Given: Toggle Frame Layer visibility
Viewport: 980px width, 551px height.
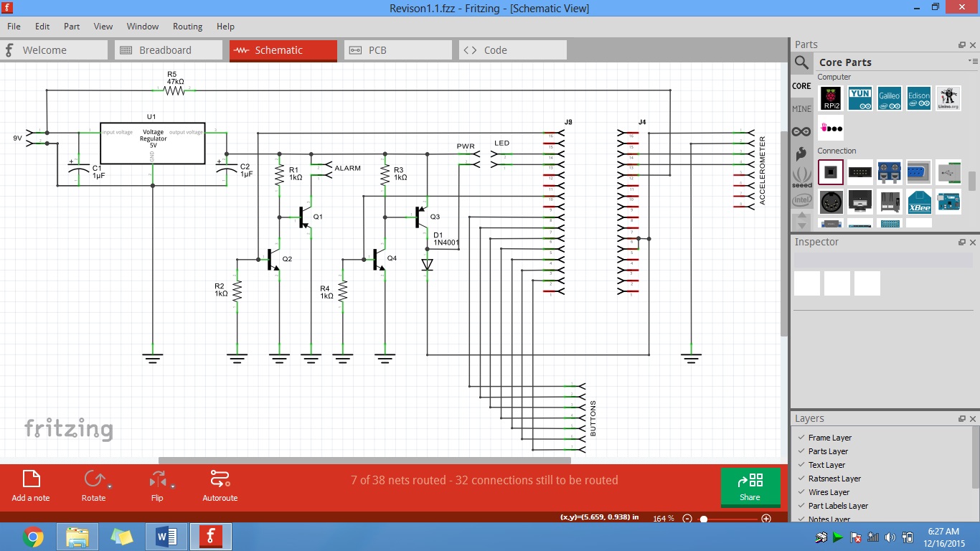Looking at the screenshot, I should (801, 438).
